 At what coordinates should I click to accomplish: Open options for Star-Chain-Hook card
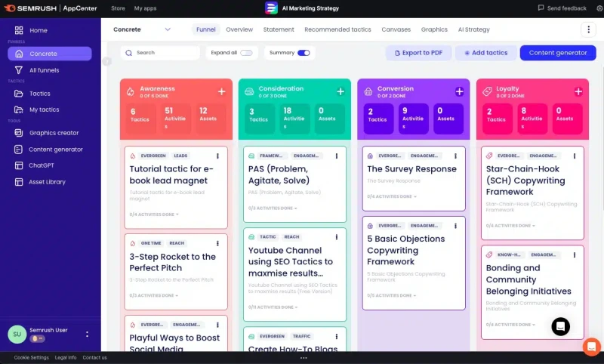575,156
